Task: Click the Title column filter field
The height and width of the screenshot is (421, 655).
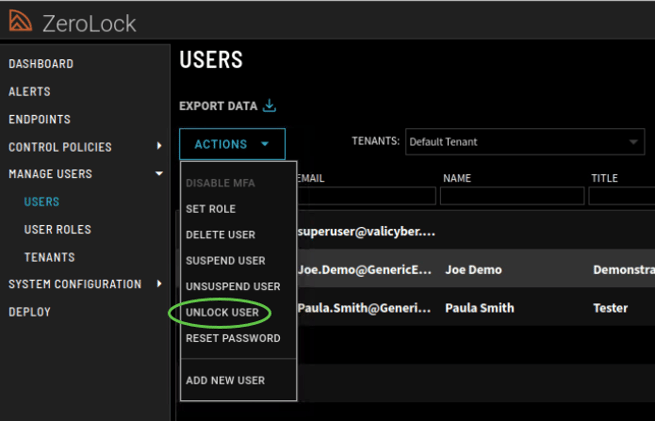Action: coord(622,196)
